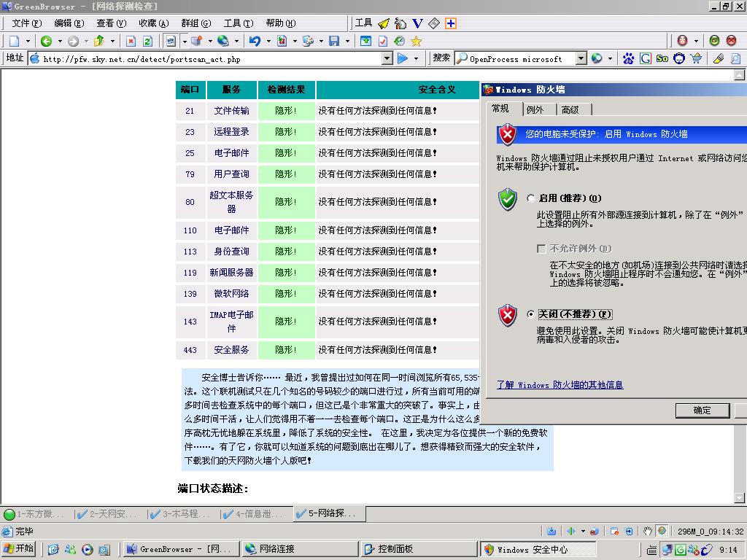Click the 新闻服务器 service cell for port 119
Viewport: 747px width, 560px height.
pos(231,273)
